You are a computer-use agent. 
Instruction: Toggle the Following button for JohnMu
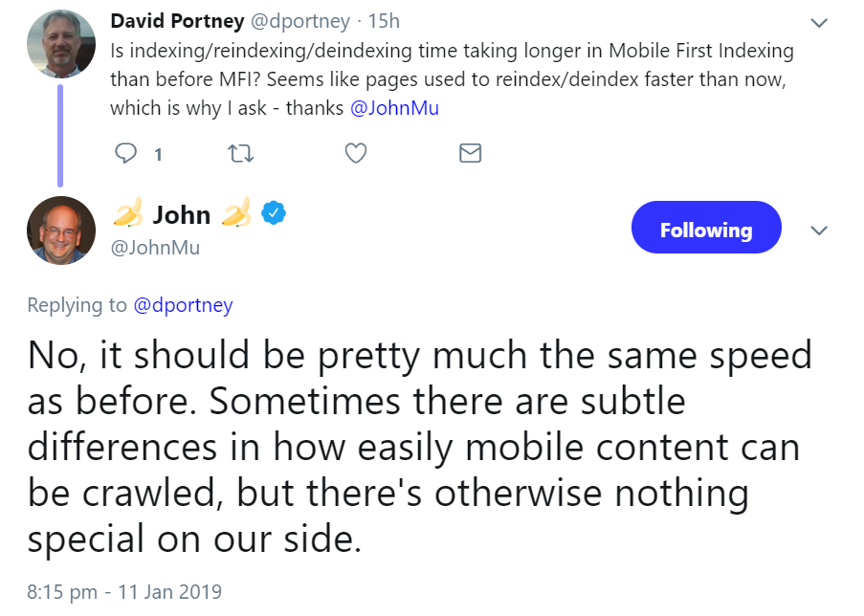pos(706,231)
